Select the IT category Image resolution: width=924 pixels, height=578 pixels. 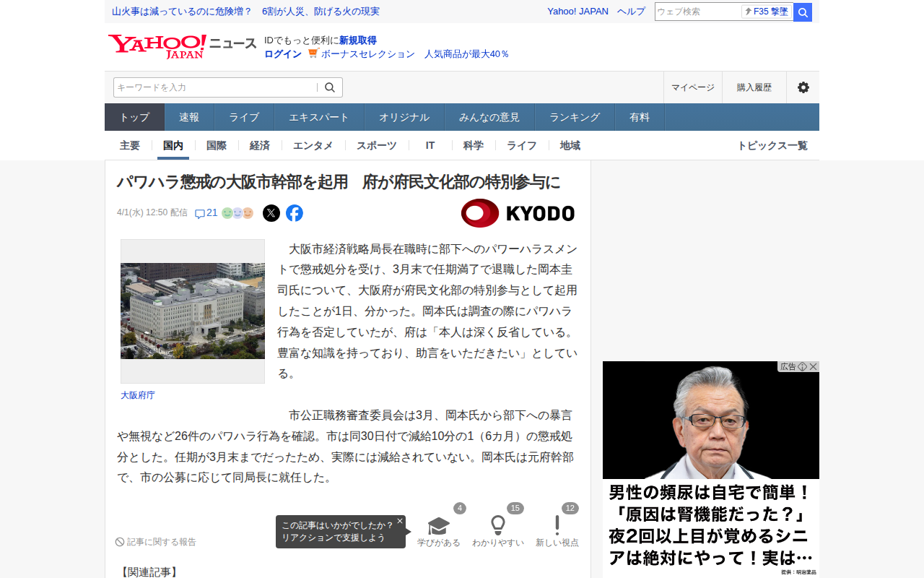pyautogui.click(x=430, y=145)
